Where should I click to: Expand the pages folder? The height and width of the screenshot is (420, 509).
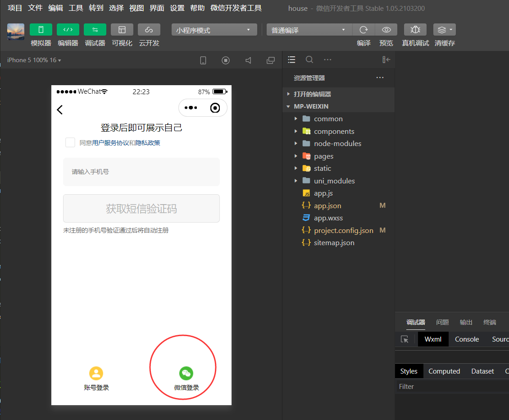[339, 156]
